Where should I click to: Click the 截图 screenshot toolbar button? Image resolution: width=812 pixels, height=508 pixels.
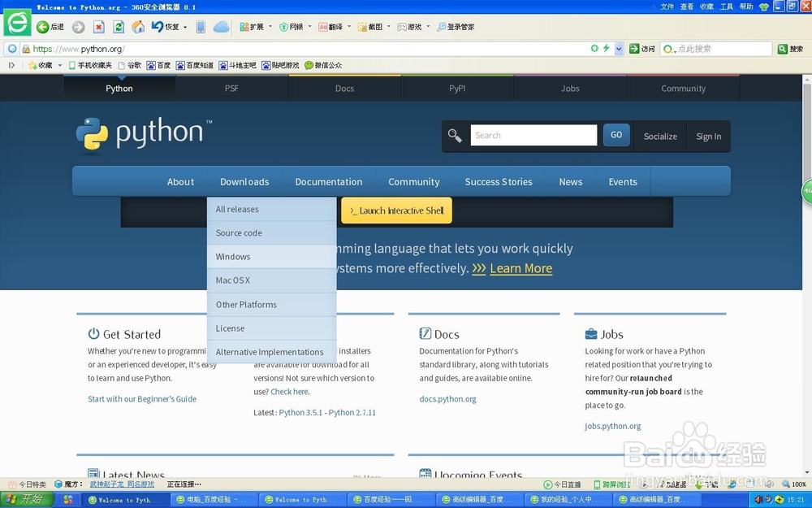pyautogui.click(x=369, y=27)
